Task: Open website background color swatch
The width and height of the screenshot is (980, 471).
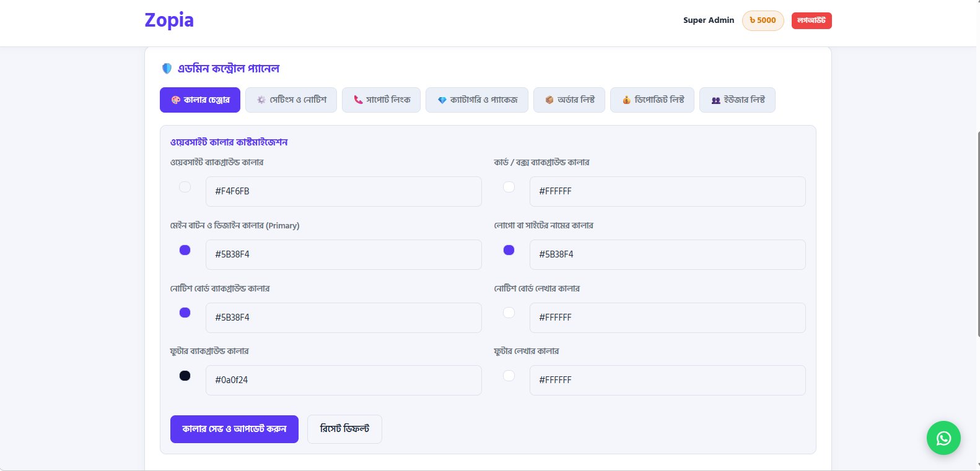Action: click(x=185, y=187)
